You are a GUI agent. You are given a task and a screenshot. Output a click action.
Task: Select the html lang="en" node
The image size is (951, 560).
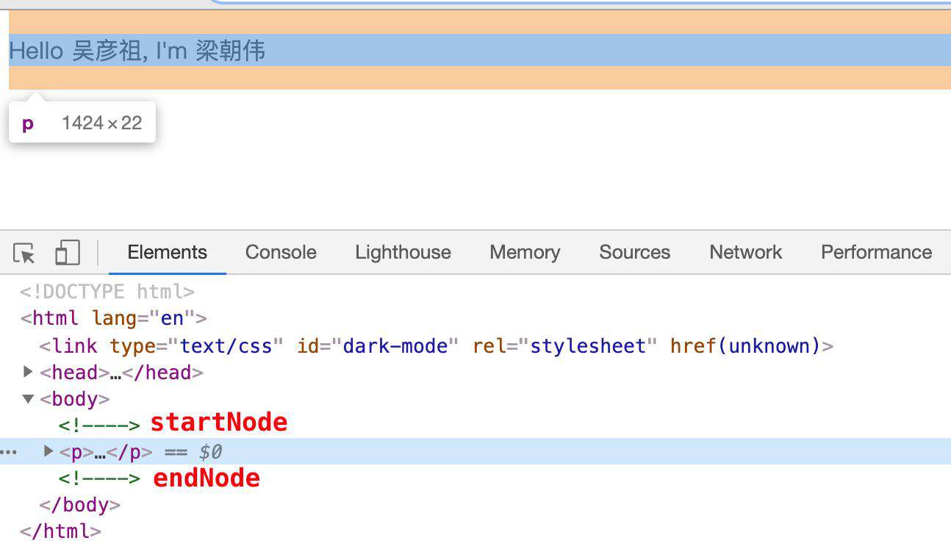(114, 318)
